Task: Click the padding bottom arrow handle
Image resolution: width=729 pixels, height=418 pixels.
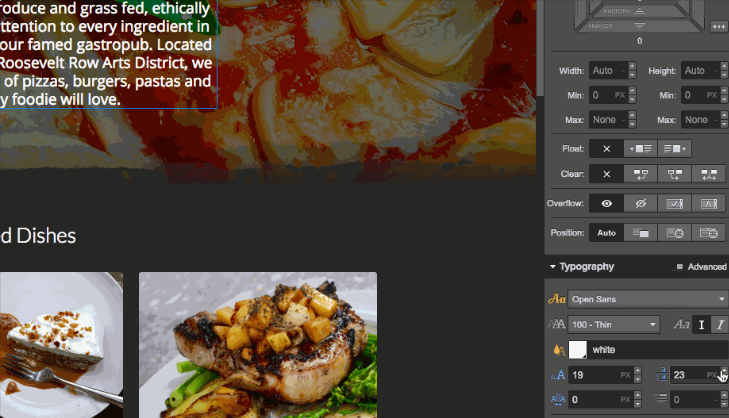Action: click(x=640, y=11)
